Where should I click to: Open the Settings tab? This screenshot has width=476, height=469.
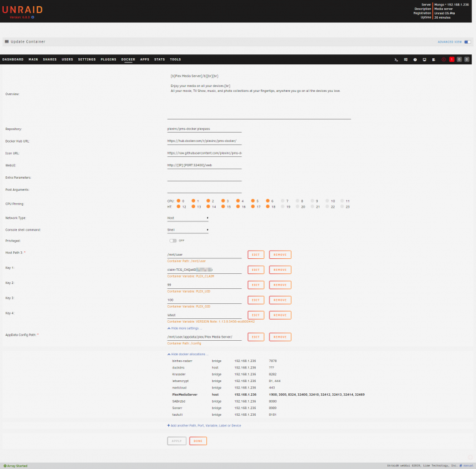[x=87, y=59]
